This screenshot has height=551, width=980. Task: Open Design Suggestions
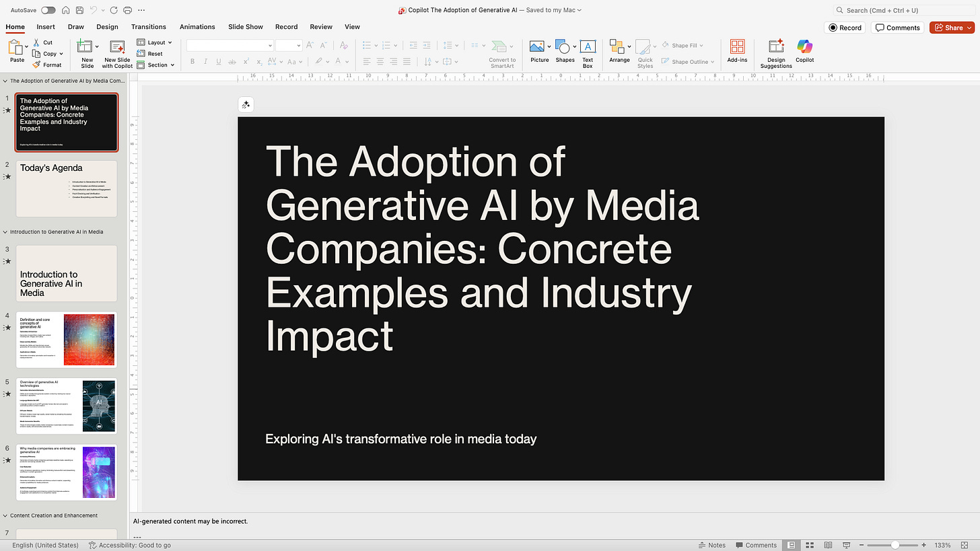[x=776, y=54]
